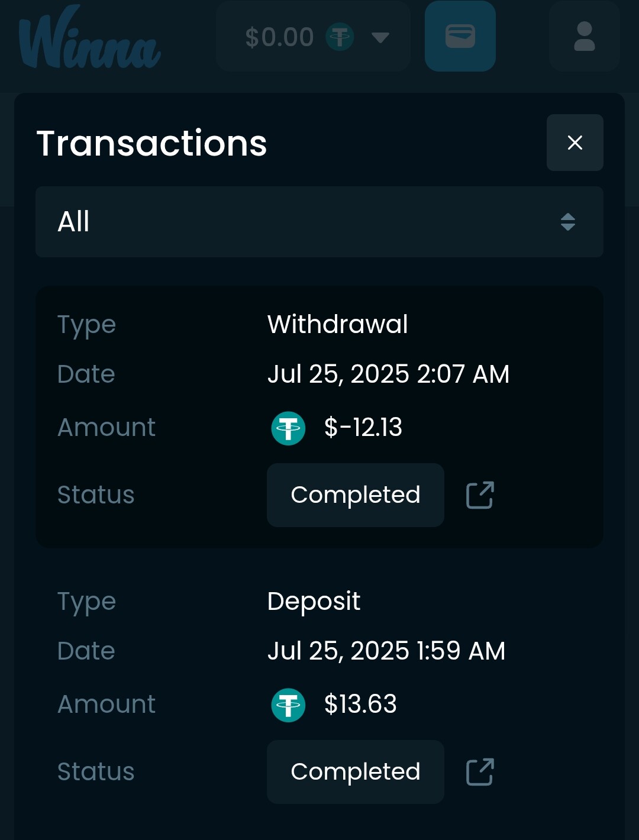
Task: Open external link for the Deposit transaction
Action: pos(480,772)
